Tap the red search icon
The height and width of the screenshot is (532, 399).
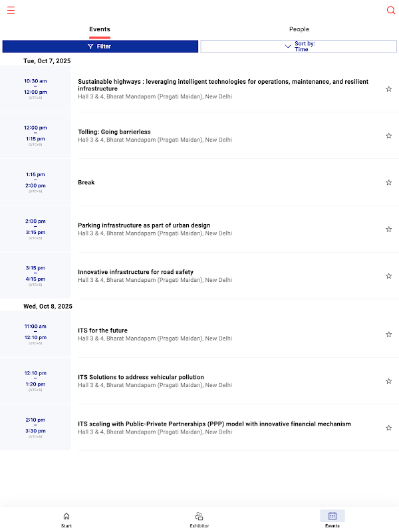pyautogui.click(x=391, y=10)
